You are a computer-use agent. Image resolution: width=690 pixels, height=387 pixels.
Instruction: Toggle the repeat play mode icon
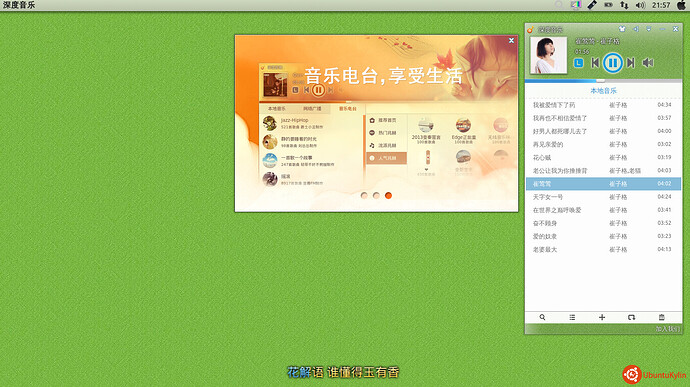(x=631, y=317)
